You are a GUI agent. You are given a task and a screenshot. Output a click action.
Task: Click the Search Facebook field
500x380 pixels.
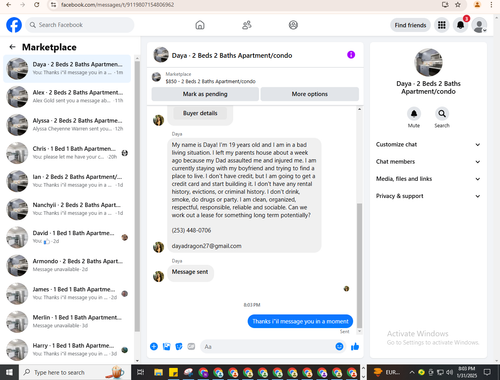pos(80,25)
